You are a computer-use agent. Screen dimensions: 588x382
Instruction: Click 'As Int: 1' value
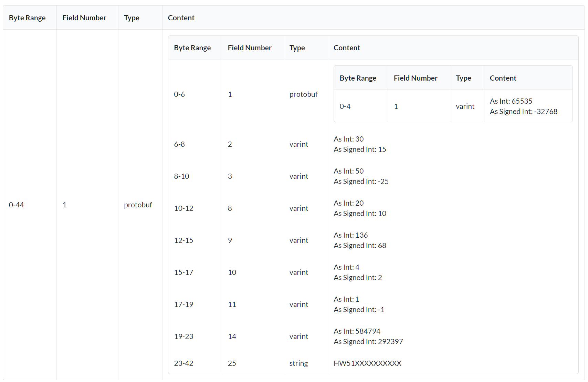click(x=346, y=299)
